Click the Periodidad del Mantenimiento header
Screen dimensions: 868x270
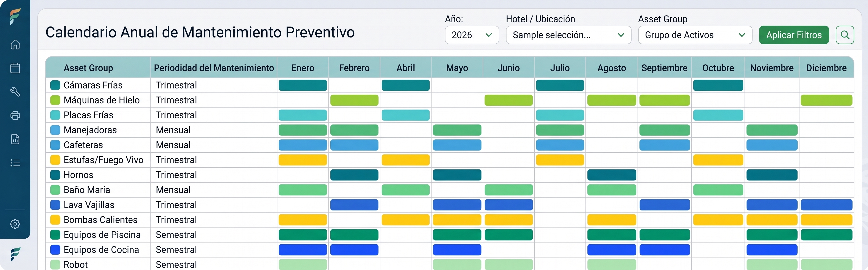214,68
